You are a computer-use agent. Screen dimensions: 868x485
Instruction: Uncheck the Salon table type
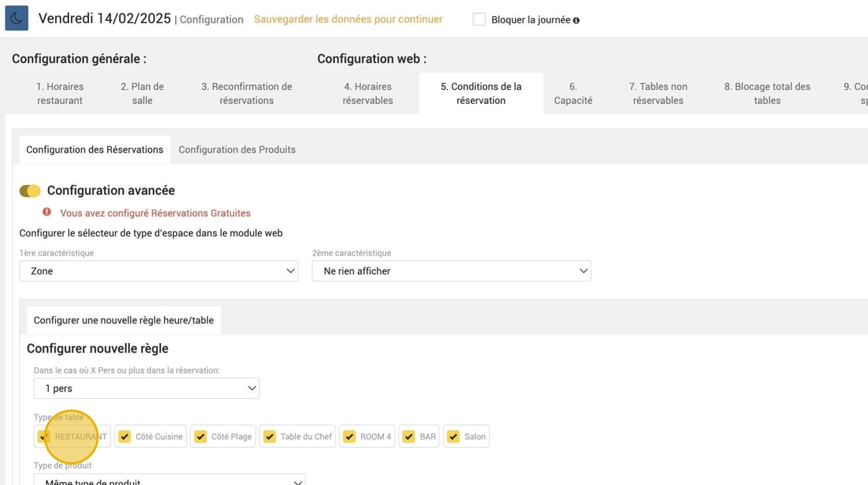click(453, 436)
